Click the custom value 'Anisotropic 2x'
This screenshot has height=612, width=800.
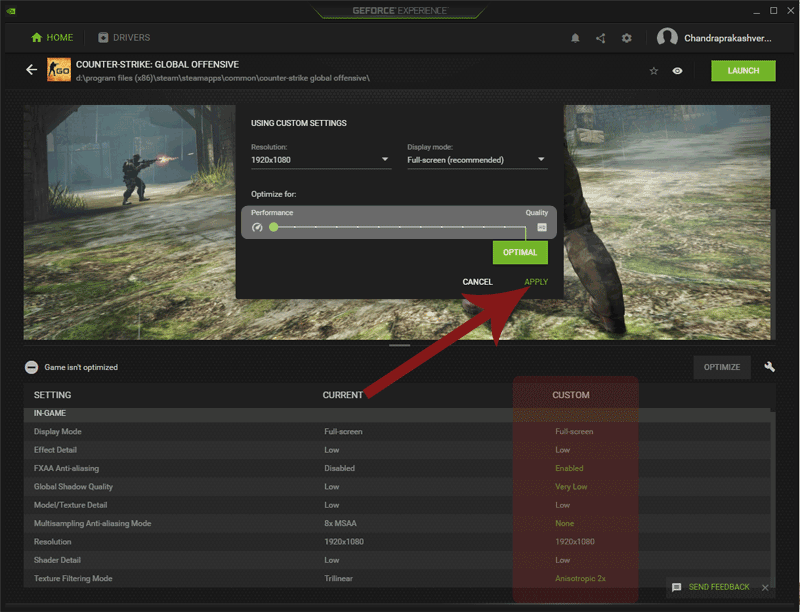(x=580, y=578)
